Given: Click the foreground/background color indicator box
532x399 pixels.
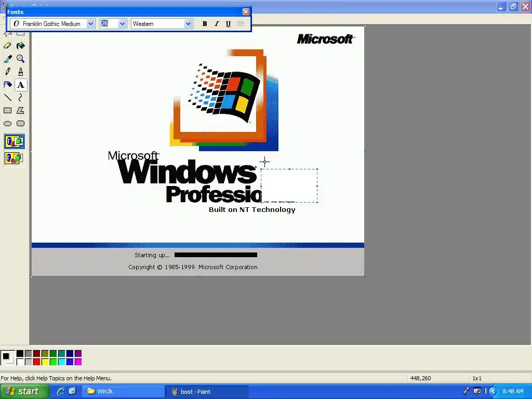Looking at the screenshot, I should pyautogui.click(x=8, y=358).
